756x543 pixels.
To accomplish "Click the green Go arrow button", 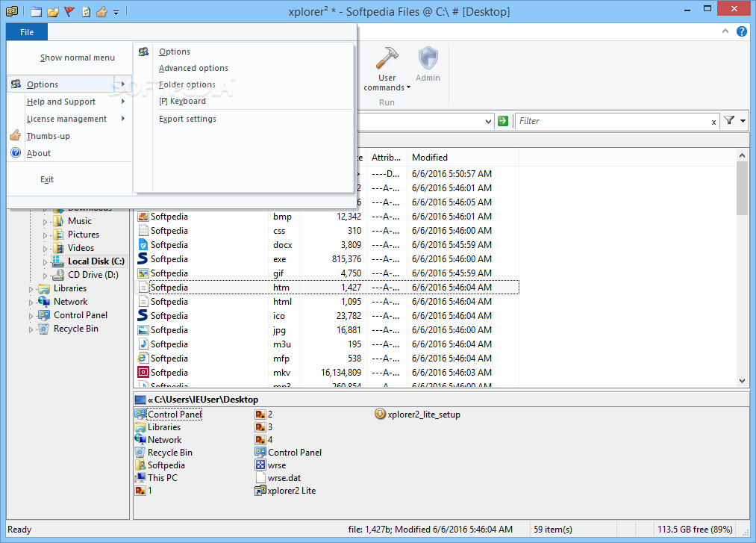I will (x=503, y=121).
